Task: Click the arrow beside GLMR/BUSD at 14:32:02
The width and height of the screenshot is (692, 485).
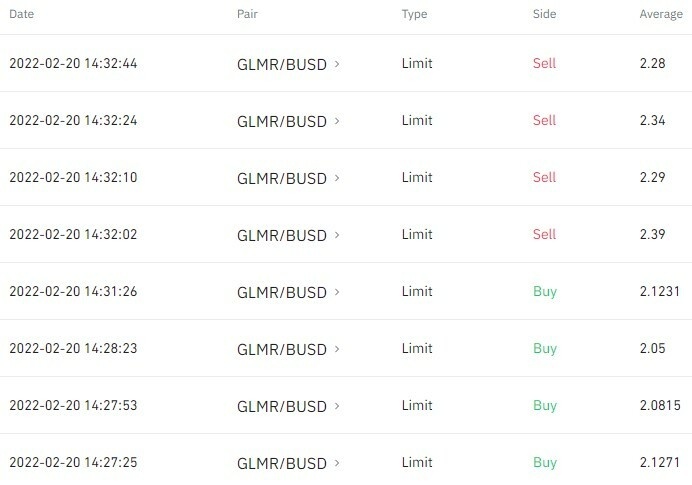Action: click(x=337, y=235)
